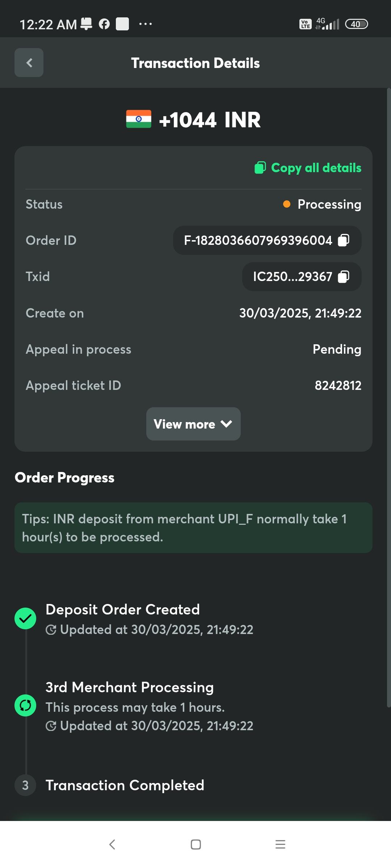Tap the back arrow in header
The height and width of the screenshot is (868, 391).
click(x=29, y=63)
